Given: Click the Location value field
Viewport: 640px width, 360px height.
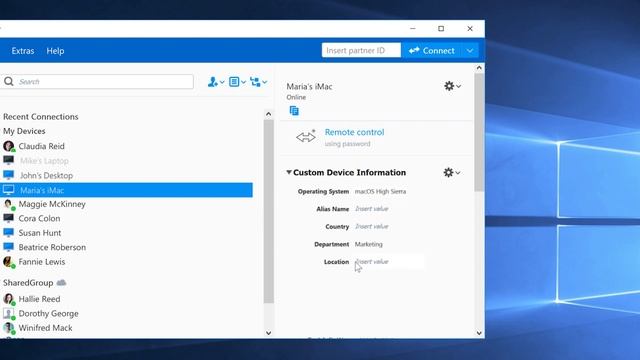Looking at the screenshot, I should (x=389, y=262).
